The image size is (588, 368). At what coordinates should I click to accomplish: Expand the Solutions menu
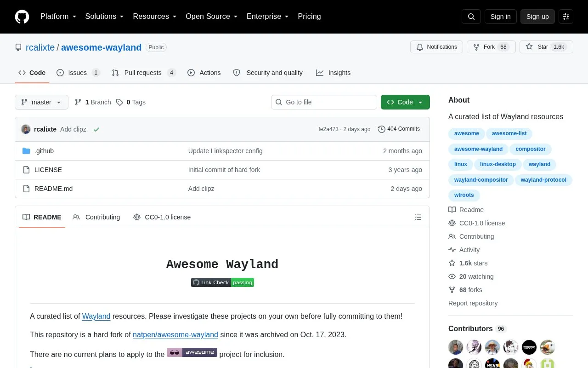(104, 17)
